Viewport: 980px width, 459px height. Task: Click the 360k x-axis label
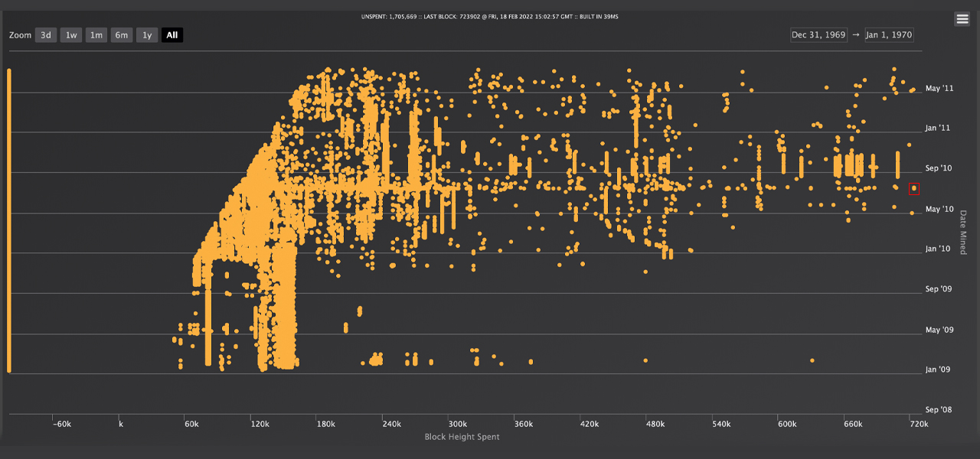point(523,424)
